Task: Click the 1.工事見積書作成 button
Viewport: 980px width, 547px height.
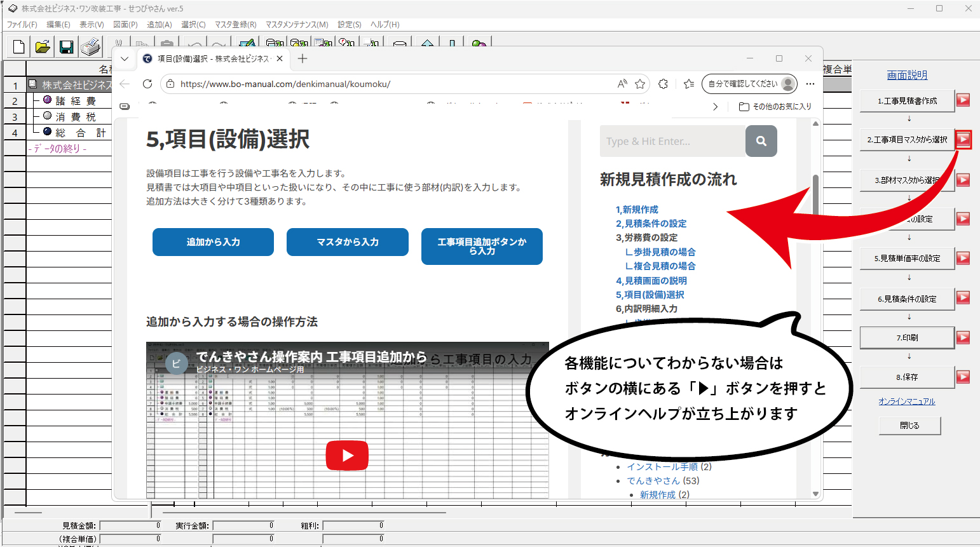Action: pos(907,100)
